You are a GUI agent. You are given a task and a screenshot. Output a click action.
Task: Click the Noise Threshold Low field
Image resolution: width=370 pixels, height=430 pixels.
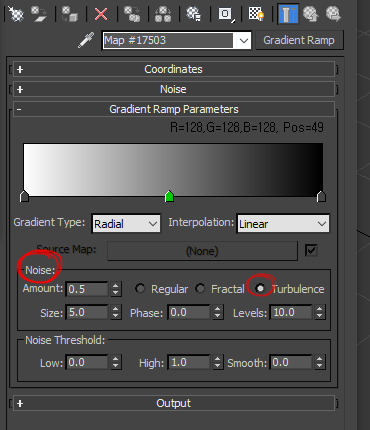(87, 362)
